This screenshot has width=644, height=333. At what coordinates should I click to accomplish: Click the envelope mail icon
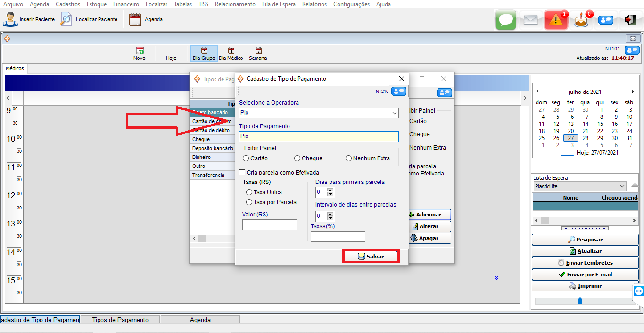click(x=531, y=20)
